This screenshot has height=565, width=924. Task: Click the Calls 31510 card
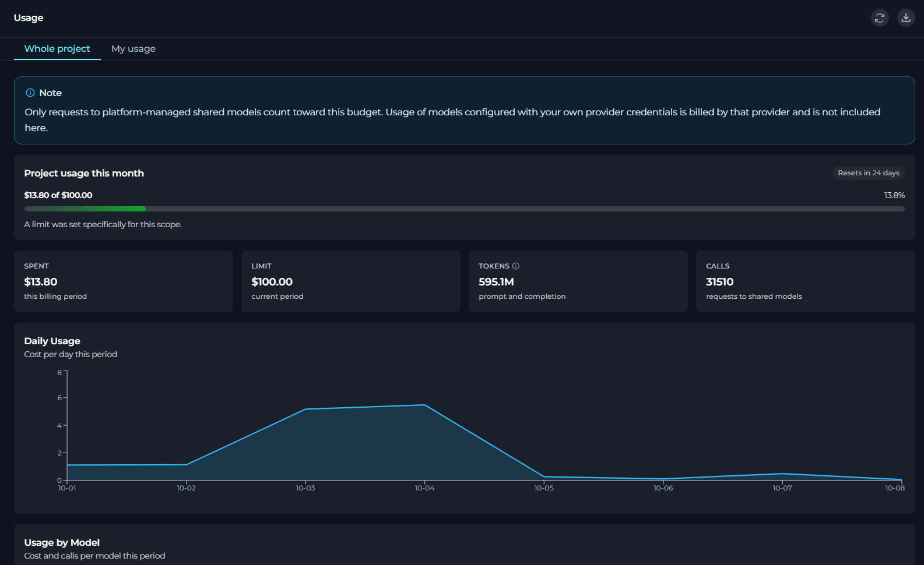pos(806,281)
